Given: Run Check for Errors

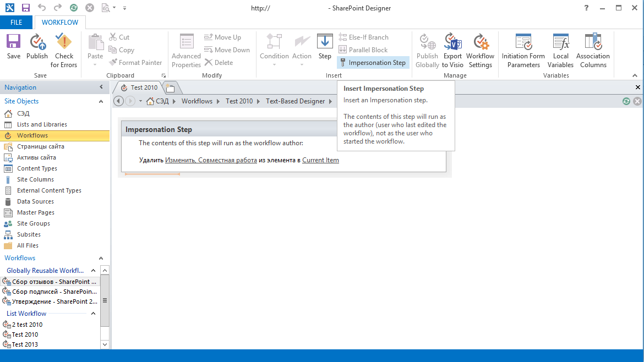Looking at the screenshot, I should point(64,51).
